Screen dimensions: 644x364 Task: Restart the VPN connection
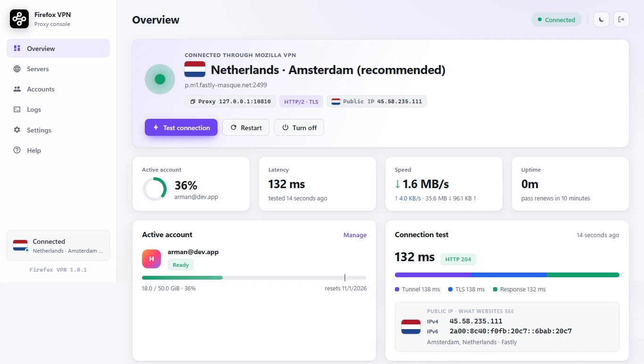(246, 127)
